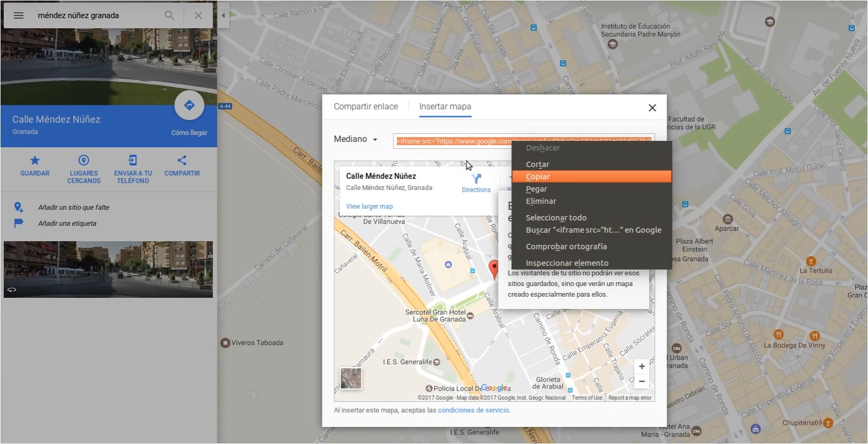
Task: Choose Copiar from context menu
Action: click(591, 177)
